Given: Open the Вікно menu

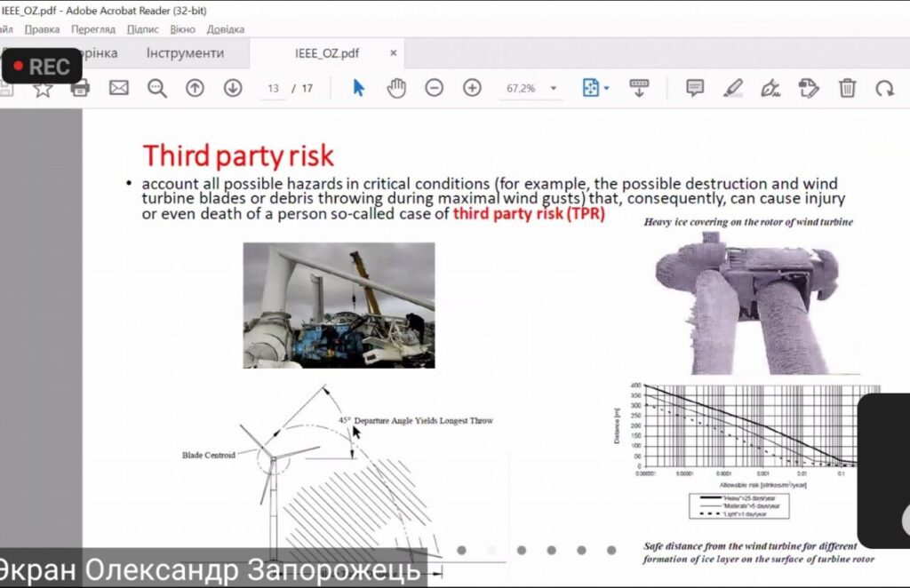Looking at the screenshot, I should tap(183, 29).
